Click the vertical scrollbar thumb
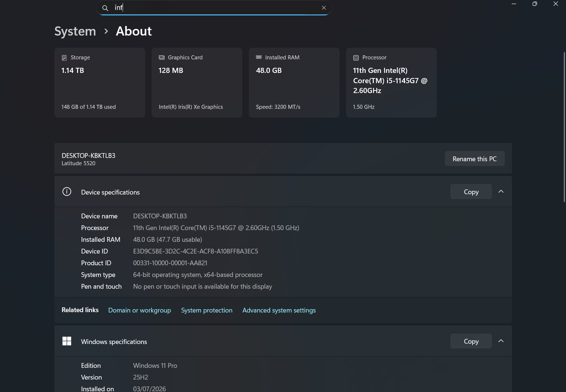This screenshot has height=392, width=566. [564, 127]
